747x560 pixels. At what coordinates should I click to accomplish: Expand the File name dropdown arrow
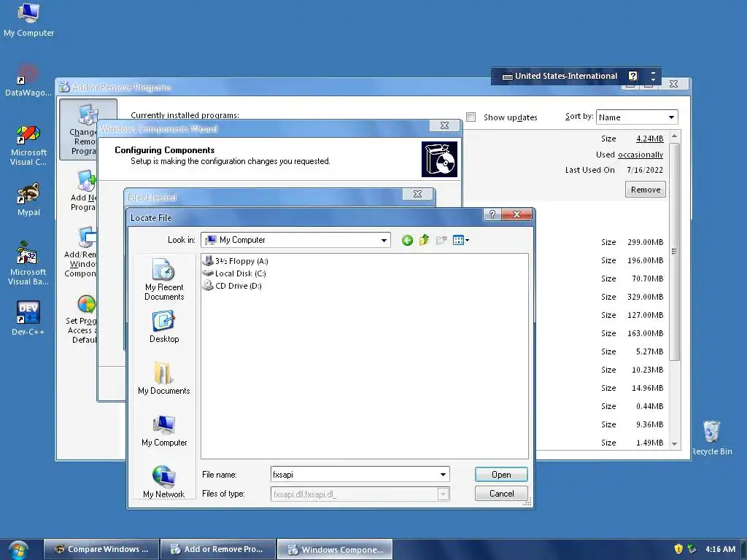tap(443, 475)
